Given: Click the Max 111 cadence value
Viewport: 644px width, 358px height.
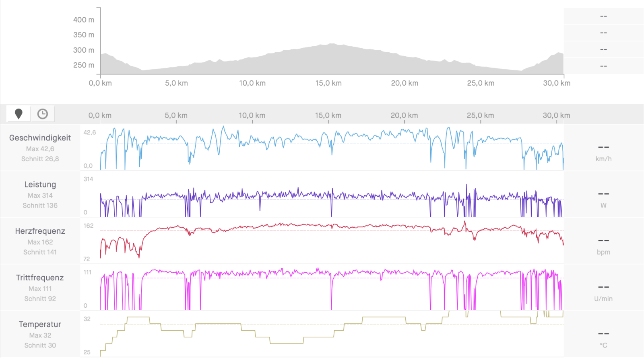Looking at the screenshot, I should (x=40, y=289).
